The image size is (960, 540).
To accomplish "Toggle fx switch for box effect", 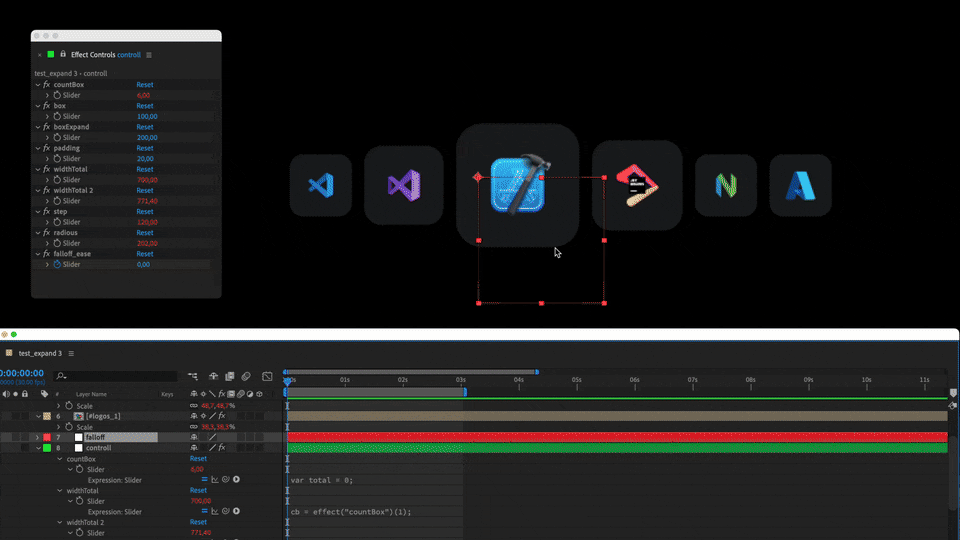I will [x=47, y=106].
